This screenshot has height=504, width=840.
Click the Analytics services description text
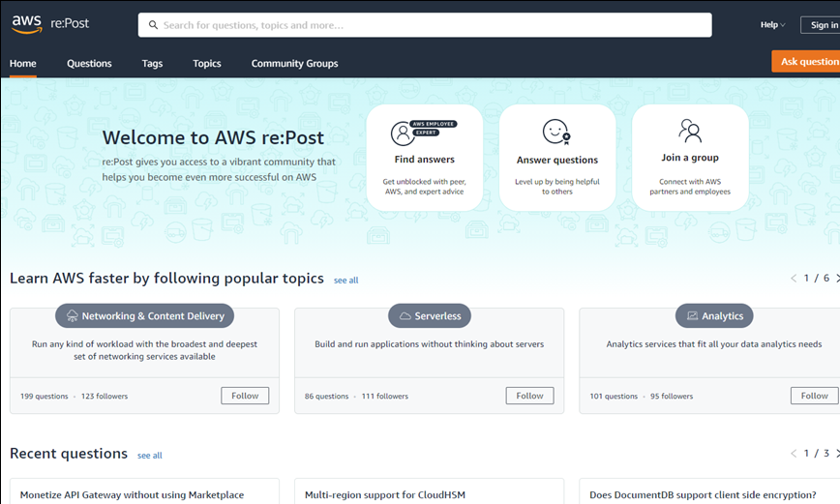[714, 343]
